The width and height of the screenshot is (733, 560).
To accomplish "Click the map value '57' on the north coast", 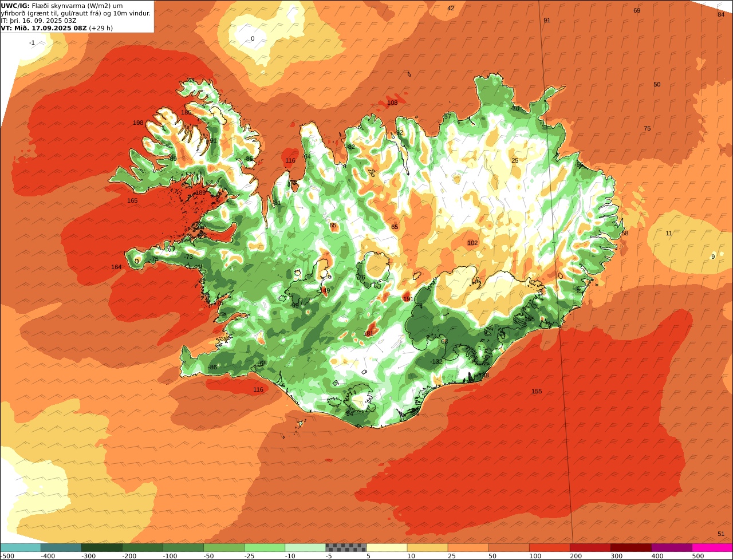I will 447,117.
